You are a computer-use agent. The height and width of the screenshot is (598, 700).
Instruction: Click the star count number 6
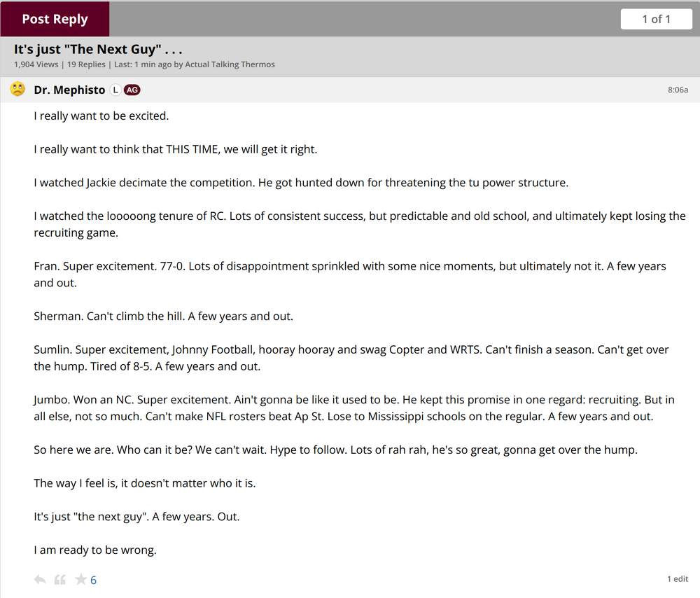tap(94, 580)
